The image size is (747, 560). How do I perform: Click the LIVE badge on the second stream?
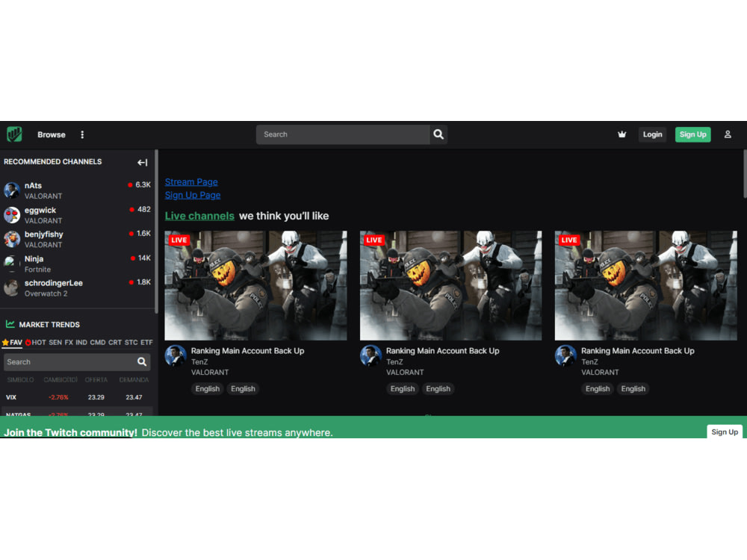374,240
